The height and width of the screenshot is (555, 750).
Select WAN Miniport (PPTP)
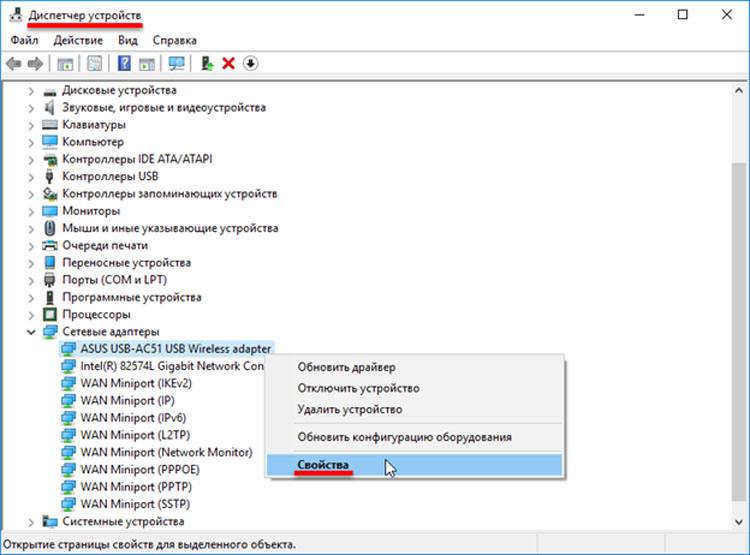pyautogui.click(x=136, y=487)
